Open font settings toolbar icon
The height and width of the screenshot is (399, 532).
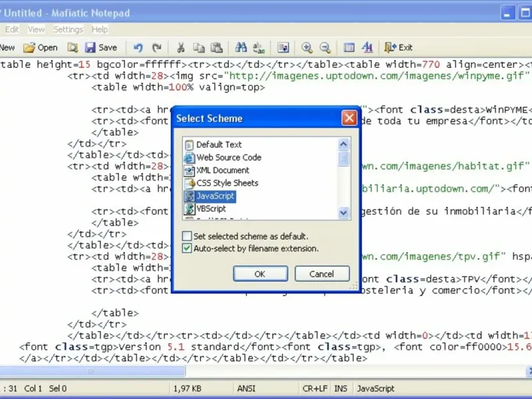pos(367,47)
